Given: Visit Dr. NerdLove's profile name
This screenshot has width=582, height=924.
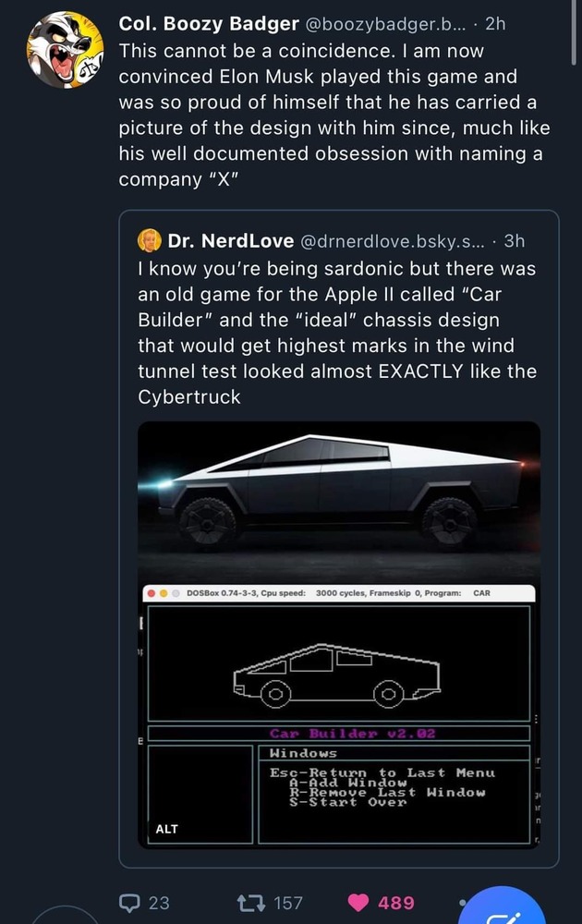Looking at the screenshot, I should (x=230, y=241).
